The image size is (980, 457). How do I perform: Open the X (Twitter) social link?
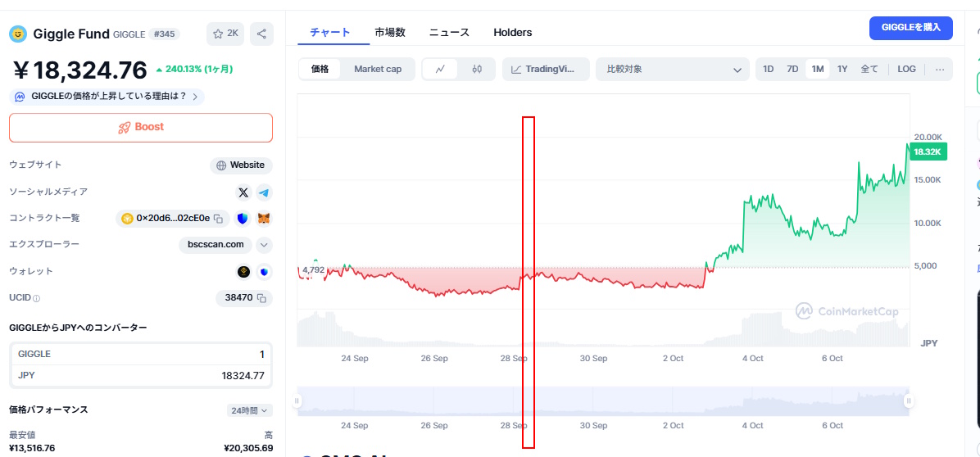(x=243, y=192)
